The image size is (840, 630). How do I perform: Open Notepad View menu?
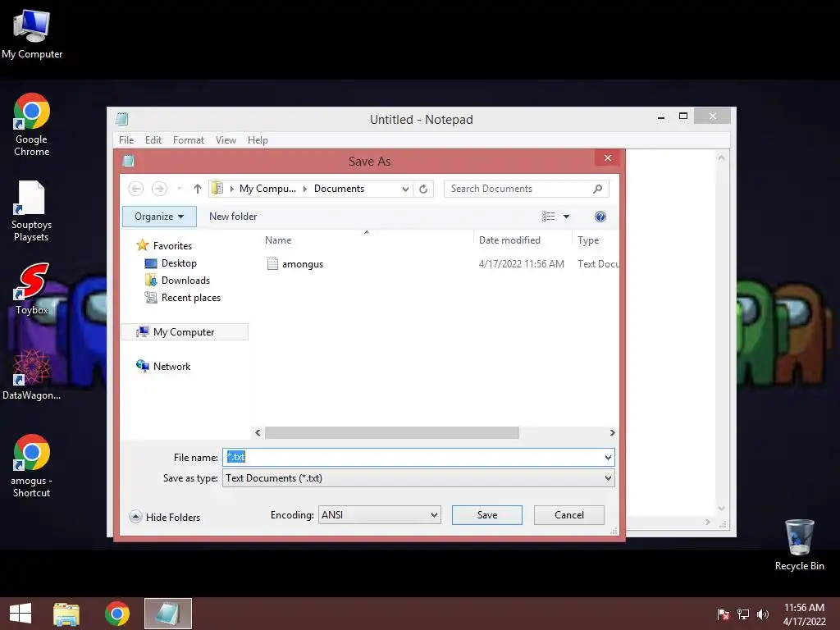226,139
